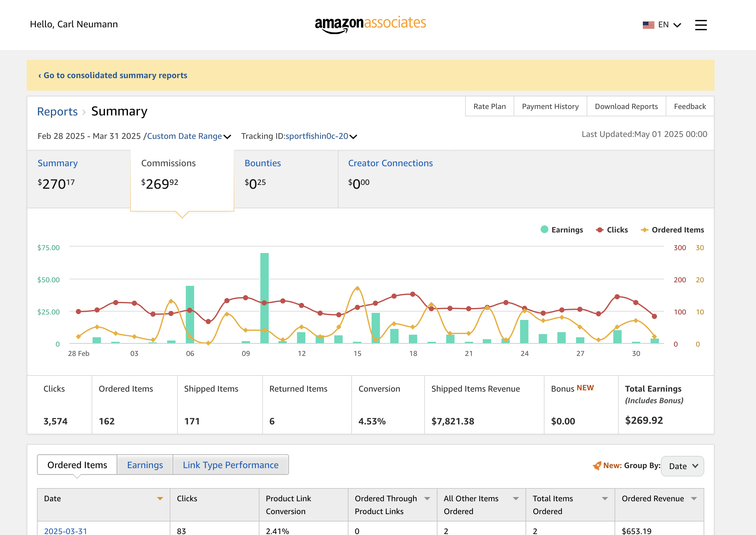The height and width of the screenshot is (535, 756).
Task: Click the Date column sort arrow
Action: click(x=160, y=498)
